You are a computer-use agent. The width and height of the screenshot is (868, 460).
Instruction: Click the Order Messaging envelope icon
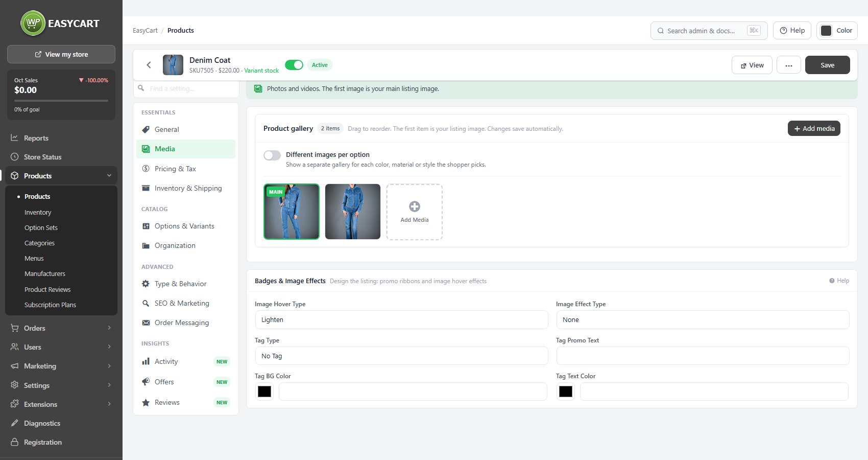[x=146, y=323]
